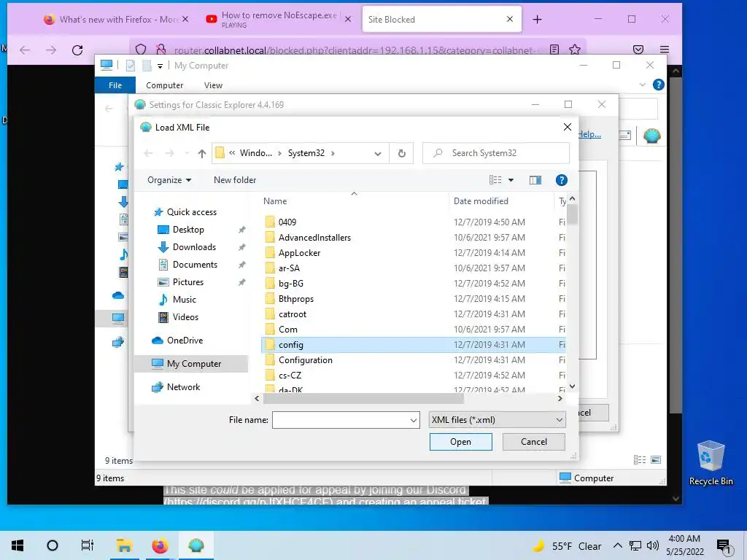Click the New folder button
Screen dimensions: 747x560
click(235, 180)
